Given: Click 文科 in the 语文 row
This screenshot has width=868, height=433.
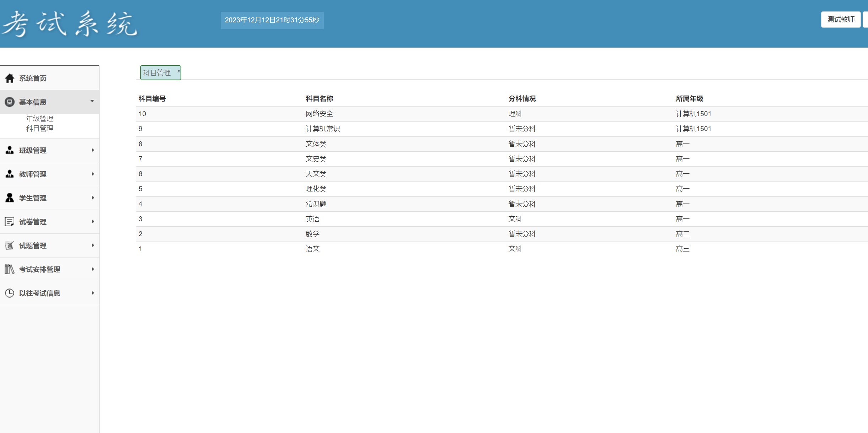Looking at the screenshot, I should 515,249.
